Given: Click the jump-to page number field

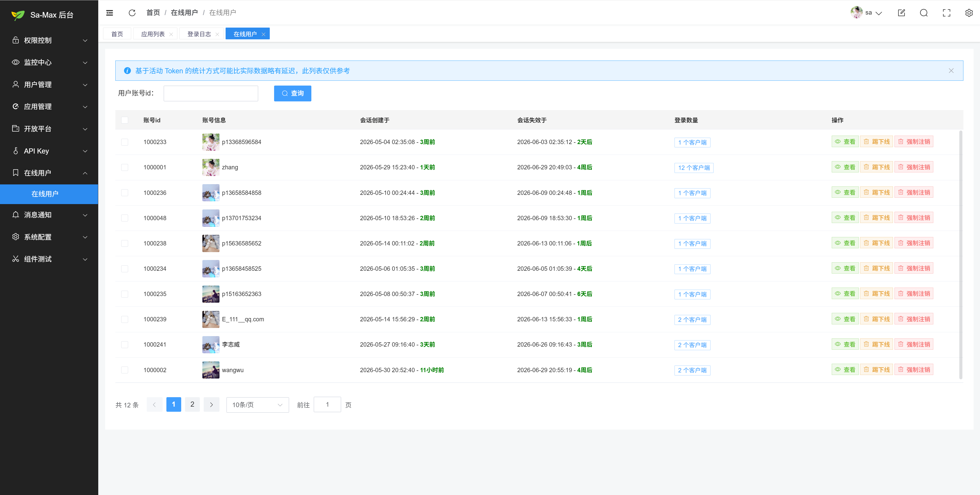Looking at the screenshot, I should point(327,404).
